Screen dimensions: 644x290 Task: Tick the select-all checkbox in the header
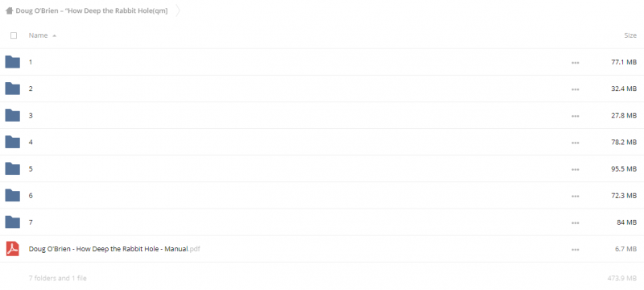[x=14, y=35]
